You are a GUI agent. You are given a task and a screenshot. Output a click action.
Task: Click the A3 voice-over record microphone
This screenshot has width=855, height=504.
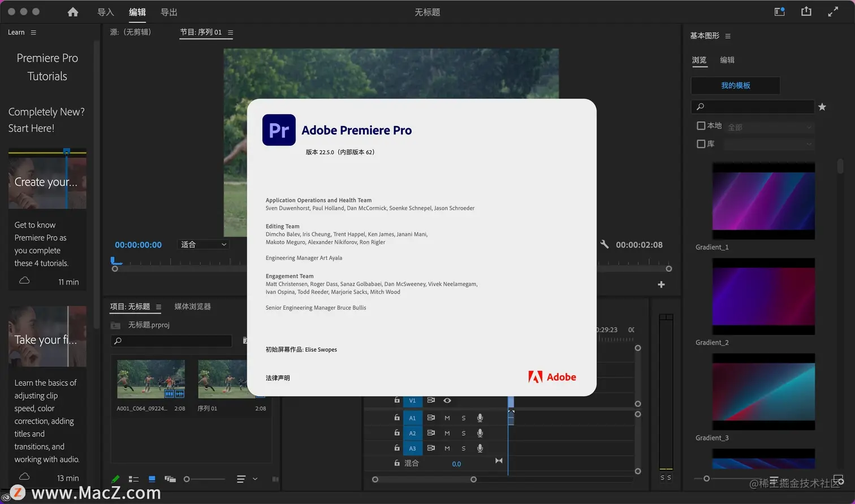point(480,448)
